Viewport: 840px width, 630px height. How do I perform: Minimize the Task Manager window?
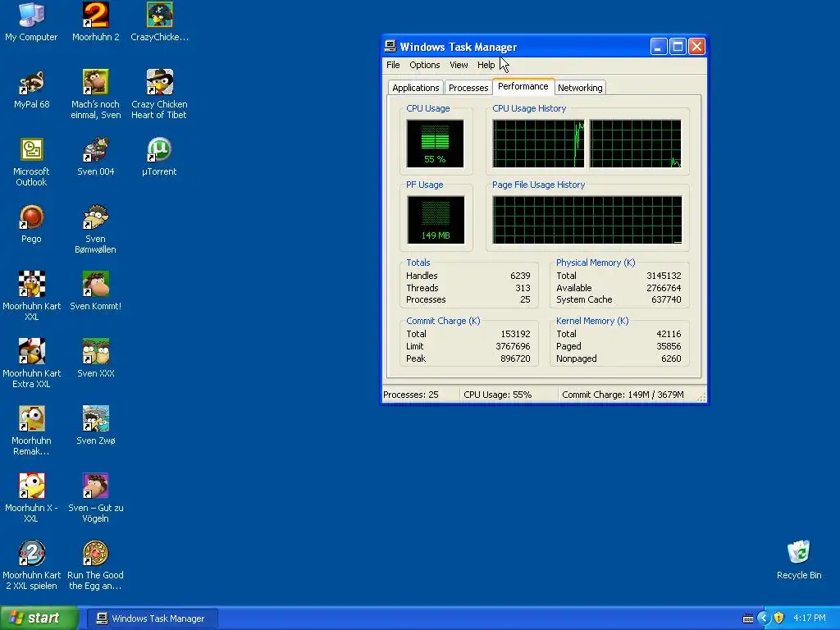click(x=659, y=47)
